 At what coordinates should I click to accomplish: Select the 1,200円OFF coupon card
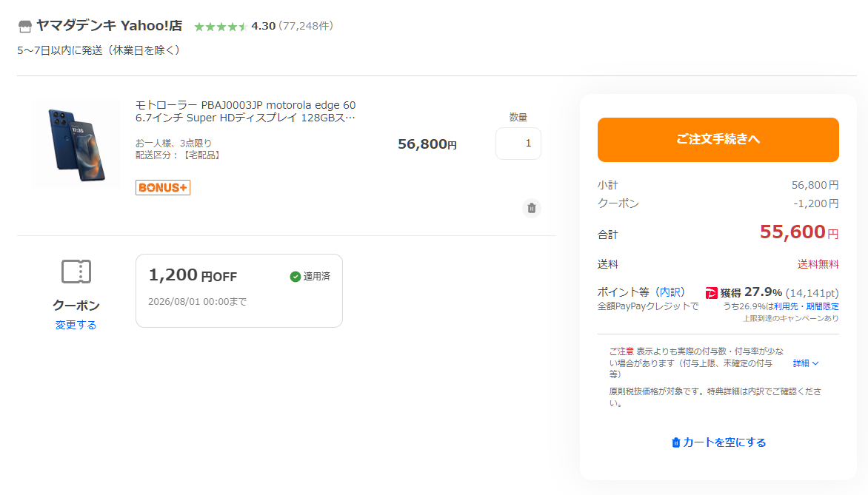(x=239, y=290)
